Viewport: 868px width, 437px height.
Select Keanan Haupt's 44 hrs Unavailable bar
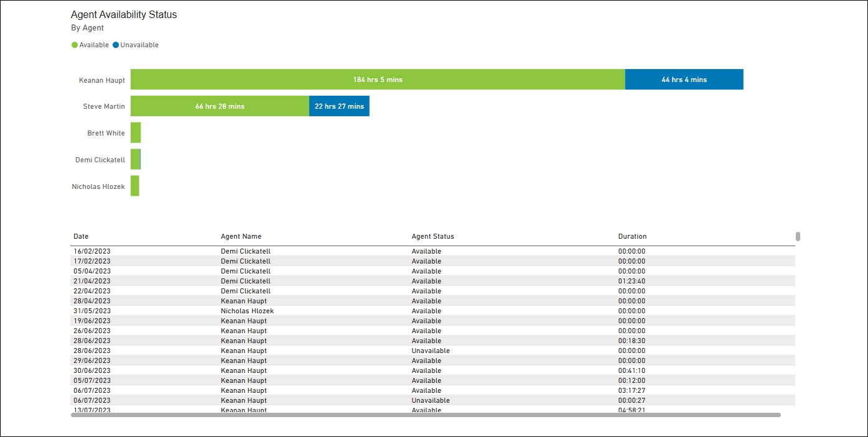point(684,80)
